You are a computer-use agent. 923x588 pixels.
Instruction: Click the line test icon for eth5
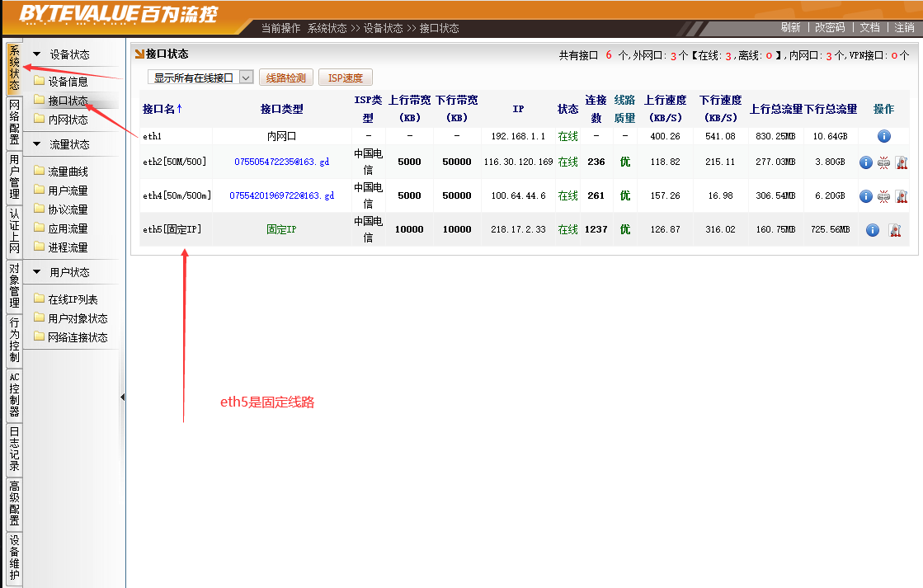[894, 230]
